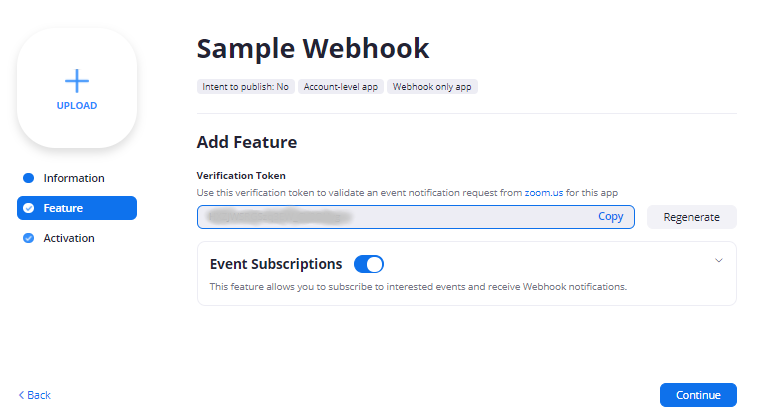Regenerate the verification token
This screenshot has height=416, width=757.
tap(691, 216)
